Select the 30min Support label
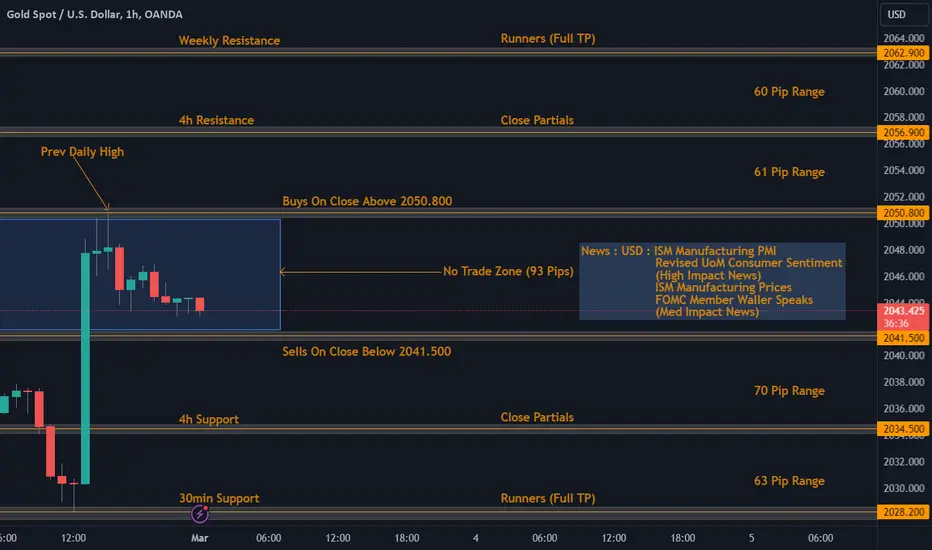 coord(219,498)
